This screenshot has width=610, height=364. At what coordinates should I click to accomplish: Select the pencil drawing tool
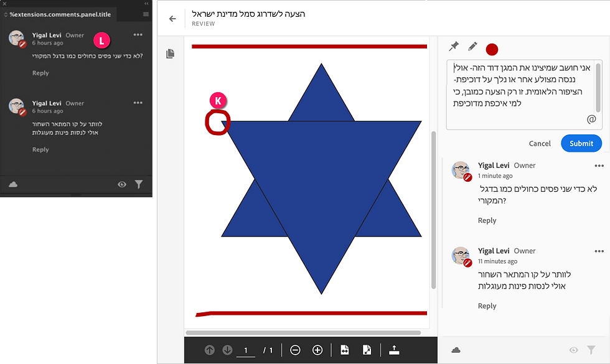tap(472, 47)
